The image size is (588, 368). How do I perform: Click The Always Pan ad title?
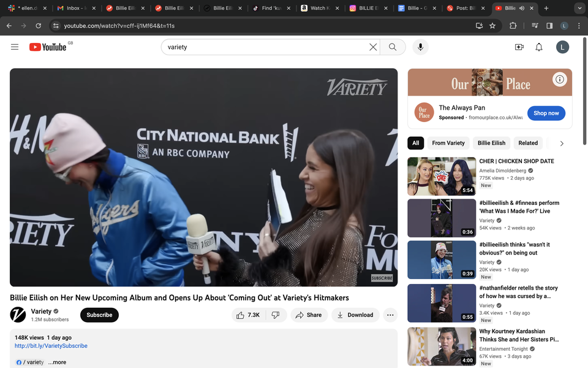[x=462, y=108]
